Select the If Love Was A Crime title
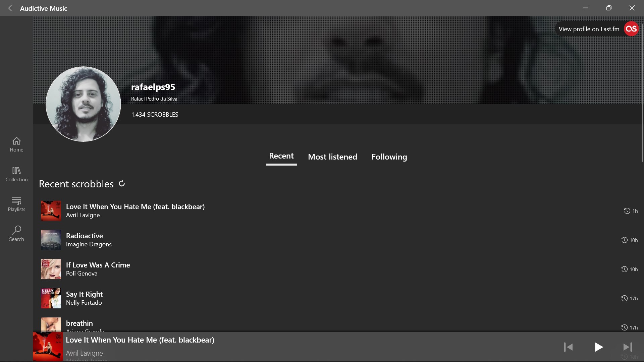The height and width of the screenshot is (362, 644). pyautogui.click(x=98, y=265)
